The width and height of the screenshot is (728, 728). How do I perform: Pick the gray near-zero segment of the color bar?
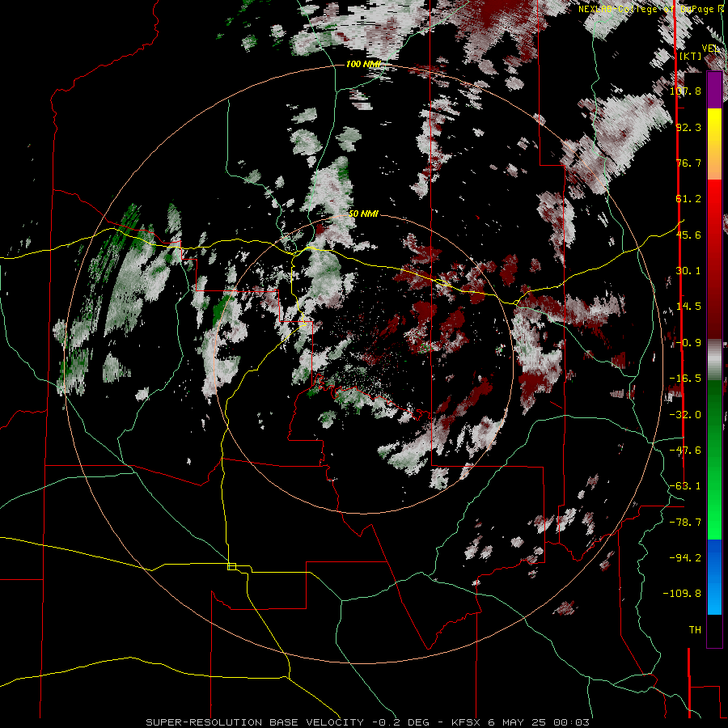[x=714, y=359]
